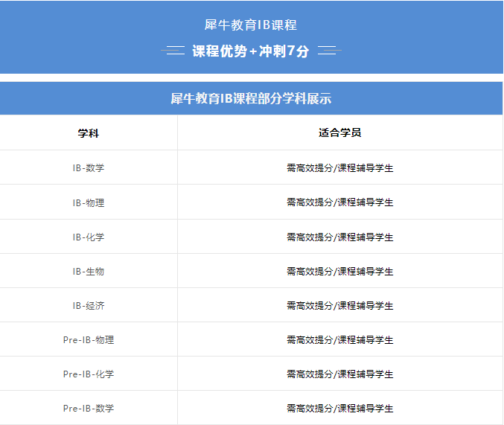
Task: Click the 课程优势+冲刺7分 subtitle
Action: point(251,51)
